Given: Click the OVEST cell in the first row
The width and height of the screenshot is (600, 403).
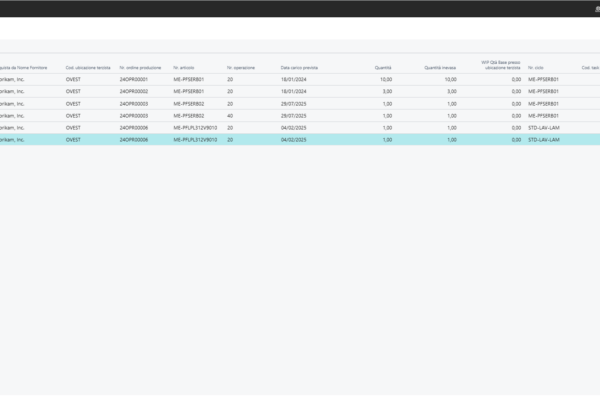Looking at the screenshot, I should (x=73, y=78).
